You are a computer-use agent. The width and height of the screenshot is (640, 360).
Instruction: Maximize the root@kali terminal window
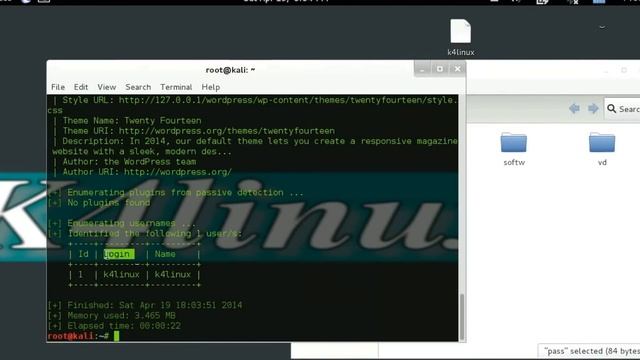point(440,69)
